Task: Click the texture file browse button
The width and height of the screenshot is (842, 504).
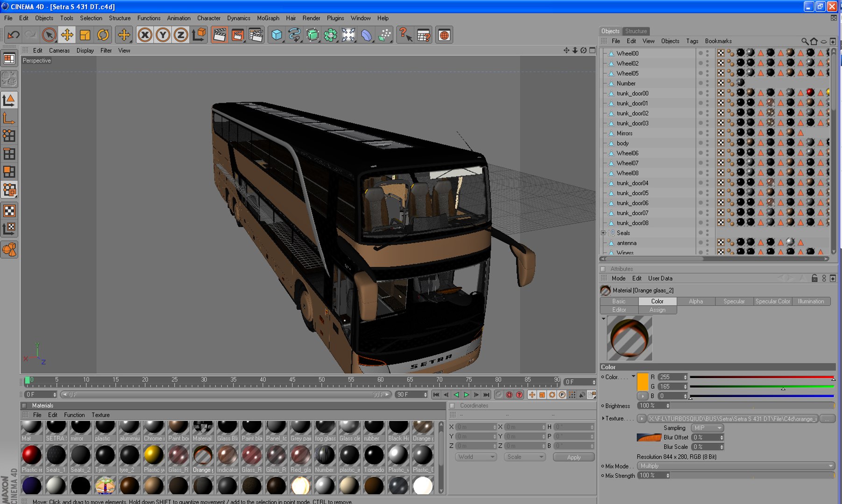Action: coord(827,419)
